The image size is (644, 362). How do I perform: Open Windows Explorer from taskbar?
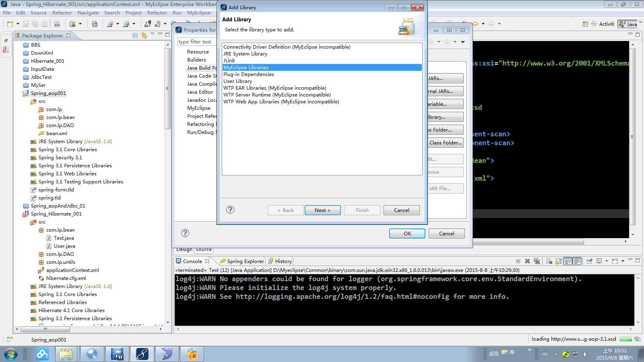pyautogui.click(x=66, y=354)
